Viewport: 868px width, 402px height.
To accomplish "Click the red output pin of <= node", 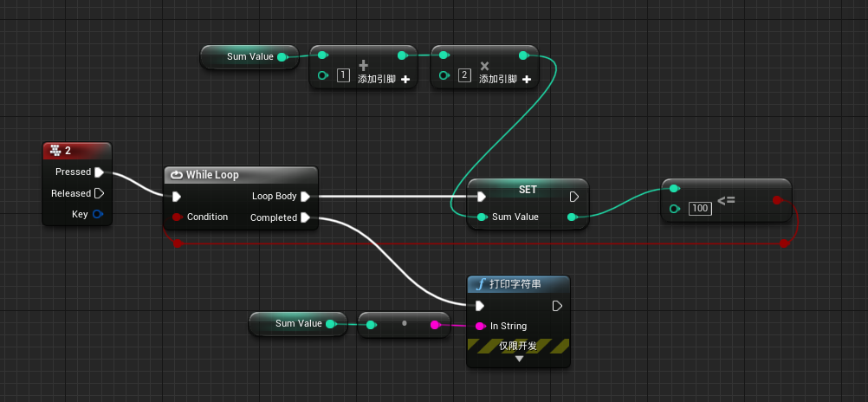I will pyautogui.click(x=776, y=200).
